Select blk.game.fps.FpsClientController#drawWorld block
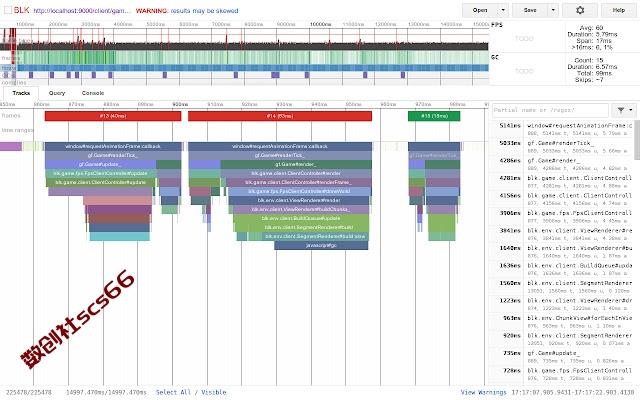 299,191
